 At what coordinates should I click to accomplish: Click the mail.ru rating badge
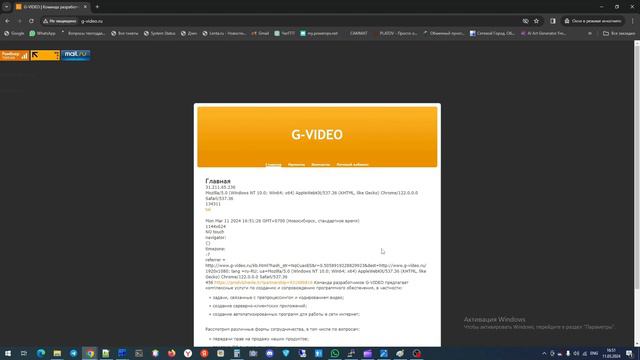click(x=76, y=55)
